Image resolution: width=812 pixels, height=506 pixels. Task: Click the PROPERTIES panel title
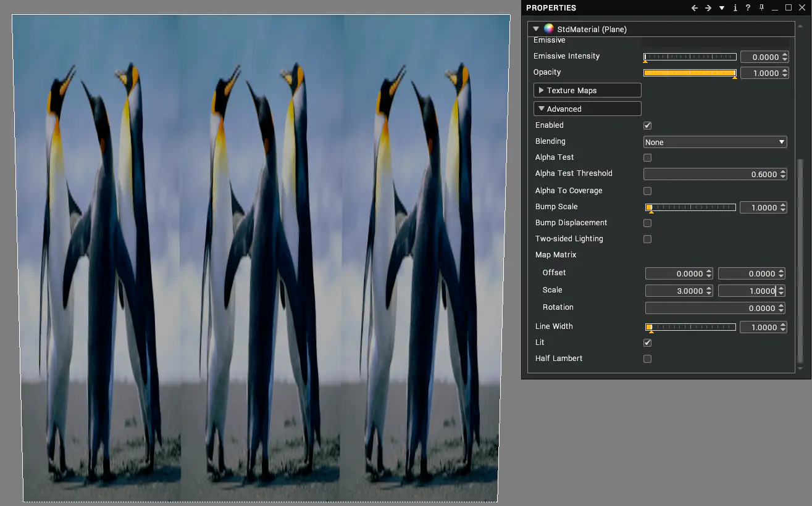551,8
